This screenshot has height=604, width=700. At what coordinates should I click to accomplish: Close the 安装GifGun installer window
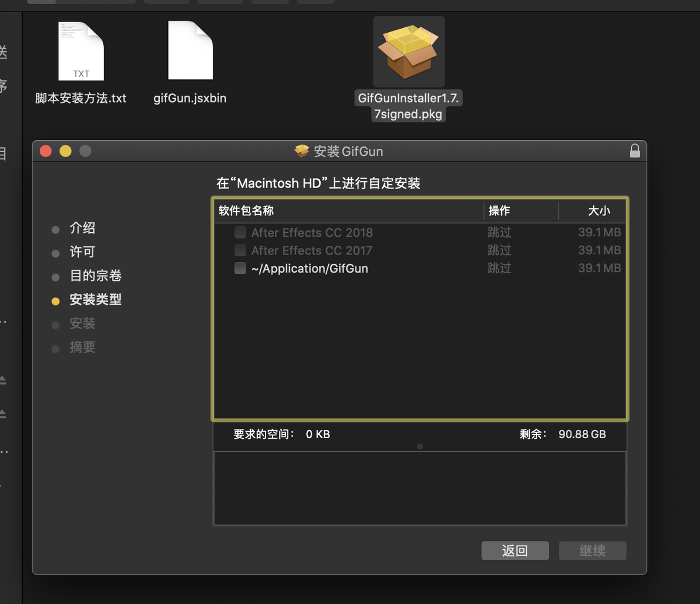(x=45, y=151)
